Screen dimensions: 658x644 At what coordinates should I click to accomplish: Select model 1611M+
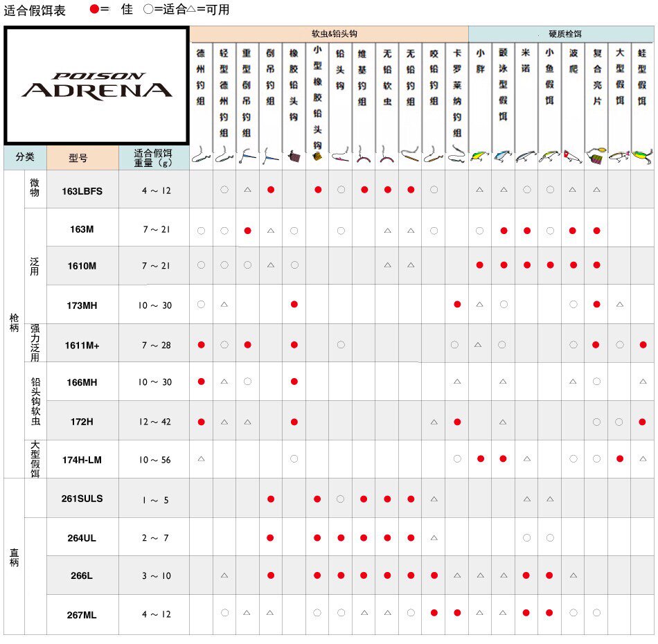[82, 346]
